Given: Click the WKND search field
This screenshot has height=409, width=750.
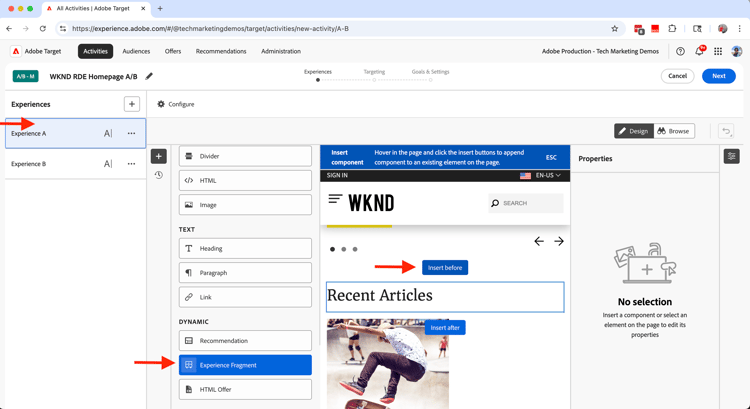Looking at the screenshot, I should pos(526,203).
